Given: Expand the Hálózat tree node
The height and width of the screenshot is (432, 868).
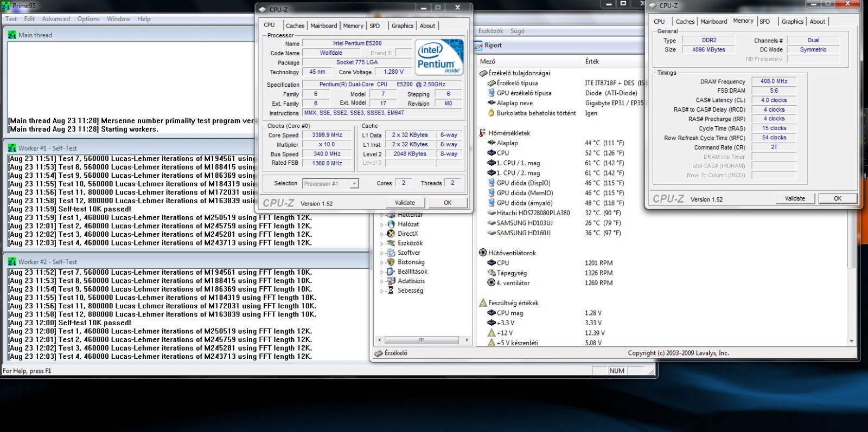Looking at the screenshot, I should coord(382,224).
